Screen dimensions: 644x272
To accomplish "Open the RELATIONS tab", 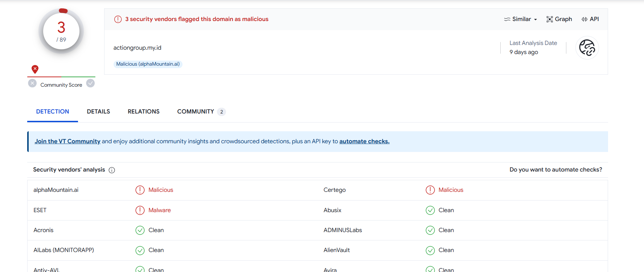I will [x=143, y=112].
